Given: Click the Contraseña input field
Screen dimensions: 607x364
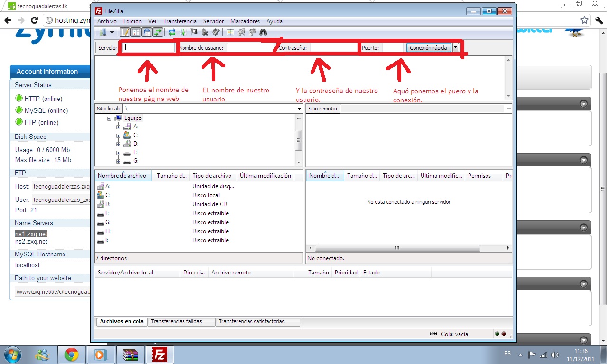Looking at the screenshot, I should [x=334, y=47].
